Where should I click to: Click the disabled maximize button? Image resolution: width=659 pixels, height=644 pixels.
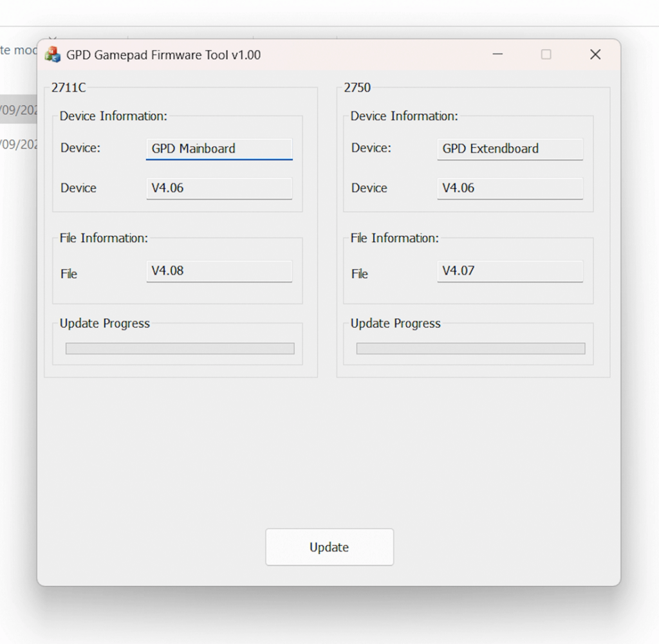[546, 54]
